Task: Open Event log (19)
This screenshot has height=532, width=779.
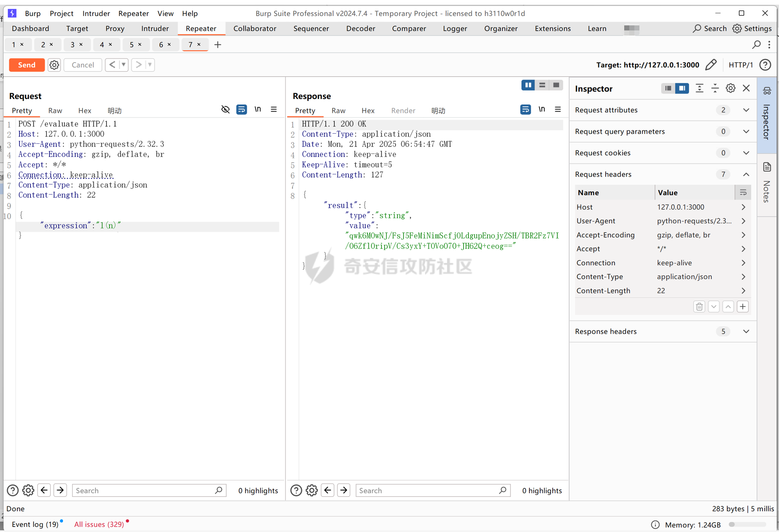Action: click(35, 524)
